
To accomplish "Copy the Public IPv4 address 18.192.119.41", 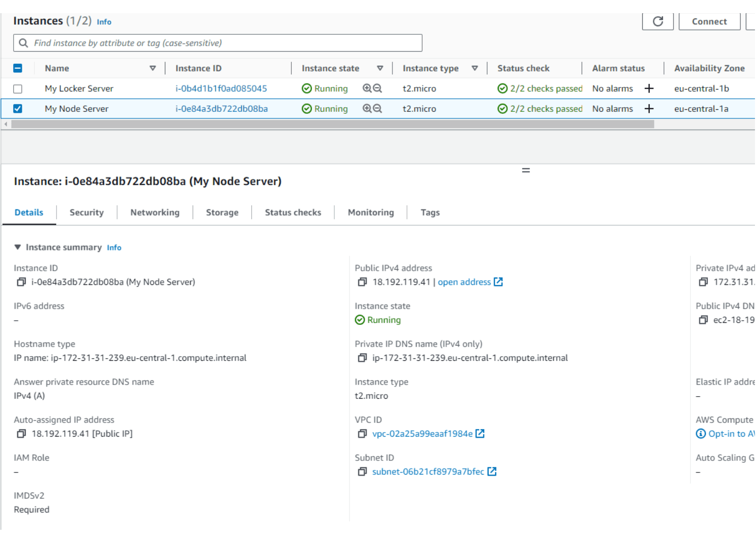I will (x=362, y=282).
